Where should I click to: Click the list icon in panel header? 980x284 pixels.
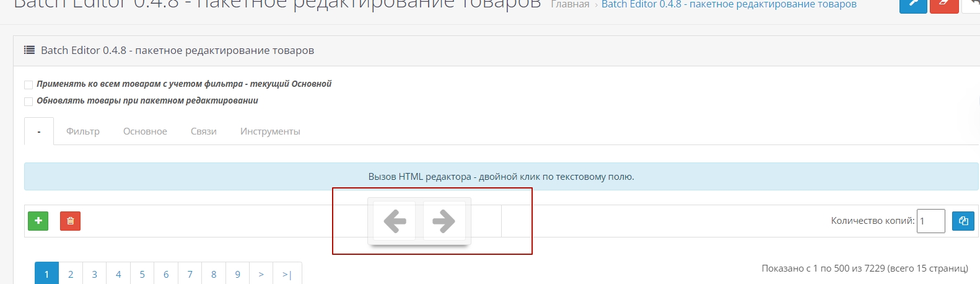pyautogui.click(x=29, y=50)
